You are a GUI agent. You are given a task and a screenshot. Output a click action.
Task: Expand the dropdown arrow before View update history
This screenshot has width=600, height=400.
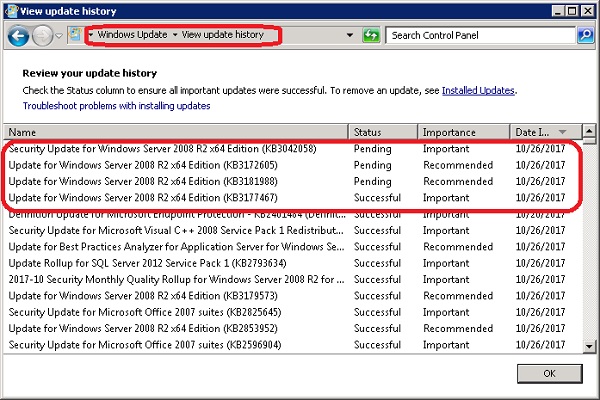pyautogui.click(x=175, y=35)
